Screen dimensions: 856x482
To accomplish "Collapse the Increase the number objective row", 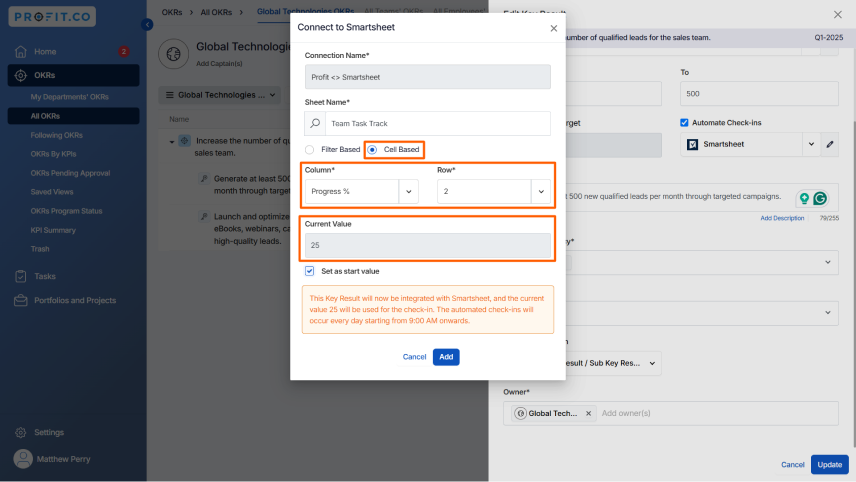I will (171, 142).
